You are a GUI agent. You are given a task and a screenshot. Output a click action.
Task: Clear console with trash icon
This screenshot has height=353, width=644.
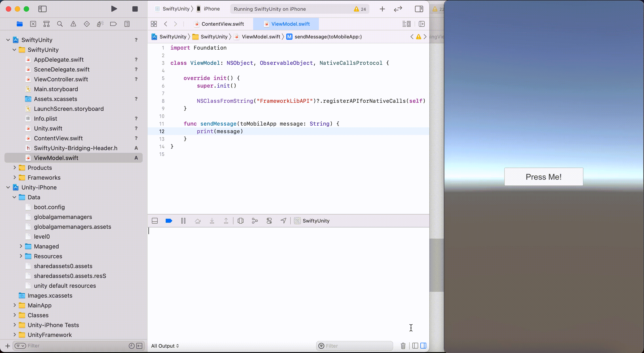403,346
